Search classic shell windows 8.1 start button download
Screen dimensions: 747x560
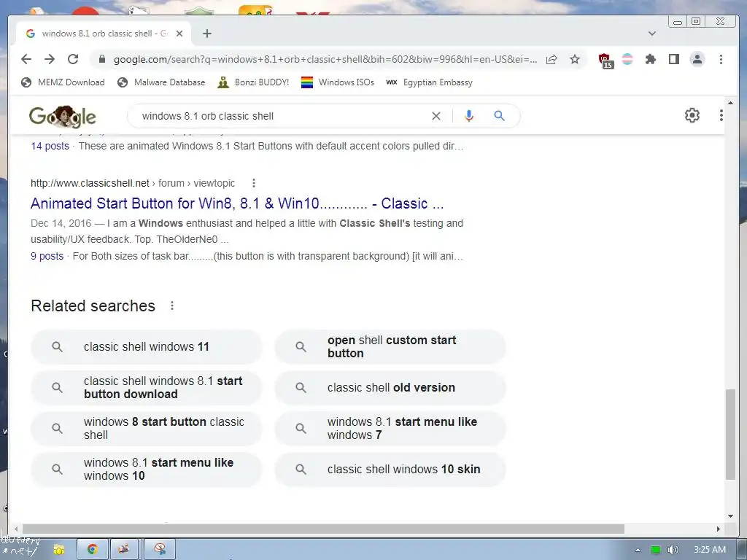[146, 388]
